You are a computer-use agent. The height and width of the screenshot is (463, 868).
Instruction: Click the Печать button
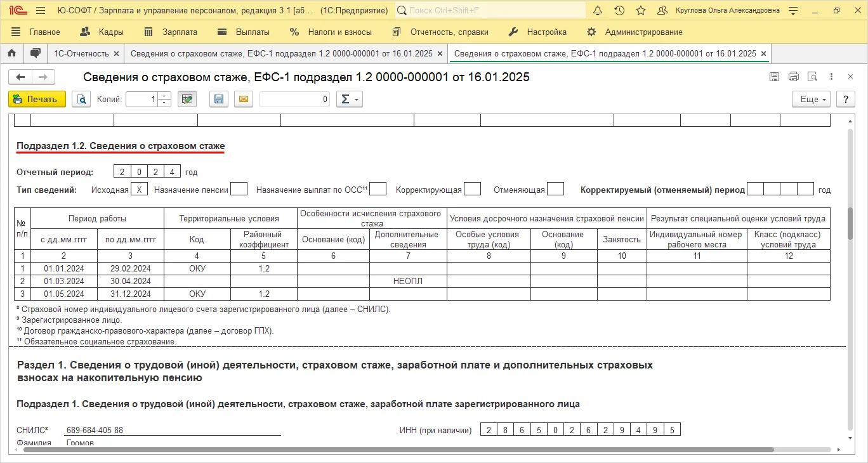(37, 99)
